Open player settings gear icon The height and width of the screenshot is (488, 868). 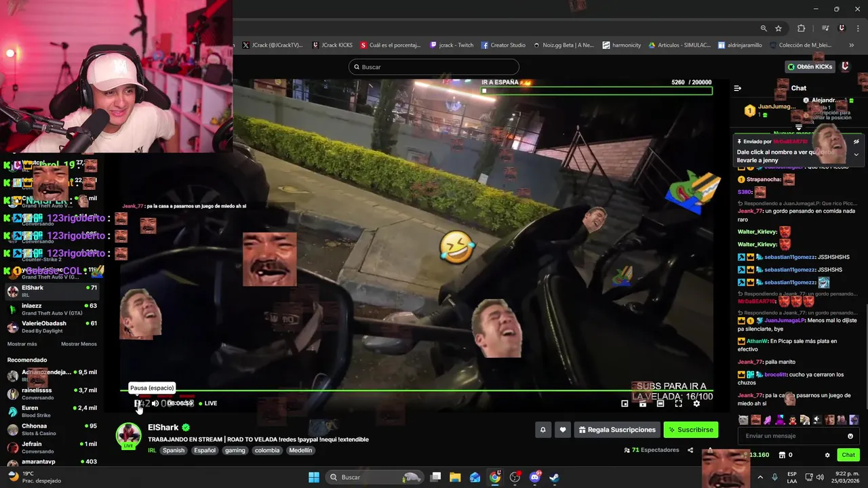[696, 404]
